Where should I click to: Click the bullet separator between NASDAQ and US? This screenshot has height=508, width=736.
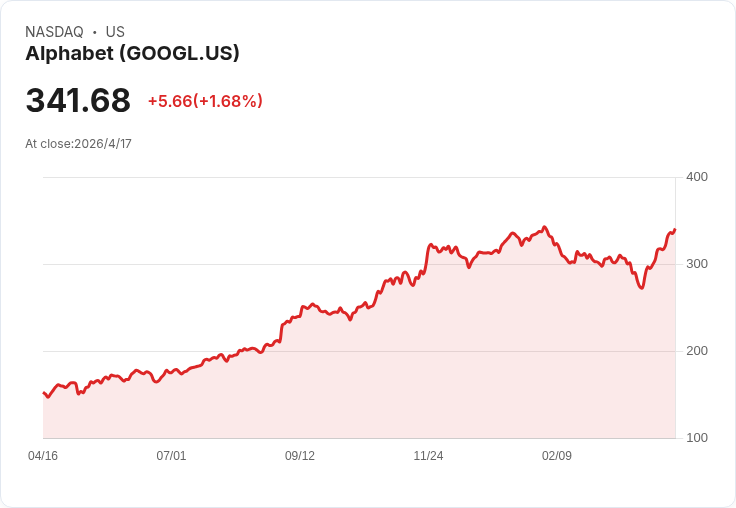(x=94, y=32)
